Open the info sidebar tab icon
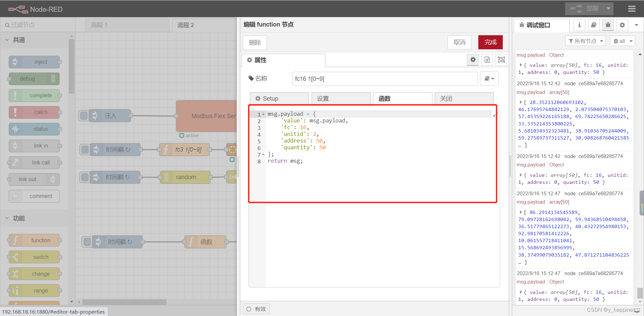Image resolution: width=644 pixels, height=316 pixels. 579,25
